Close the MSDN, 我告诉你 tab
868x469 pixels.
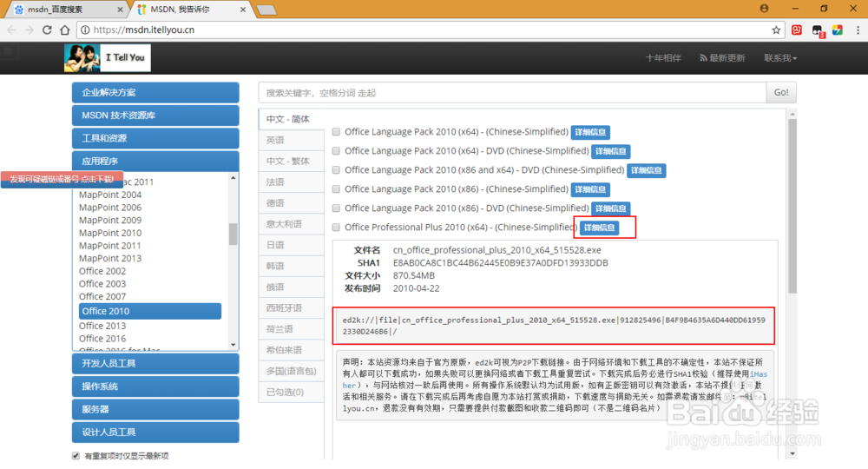243,10
